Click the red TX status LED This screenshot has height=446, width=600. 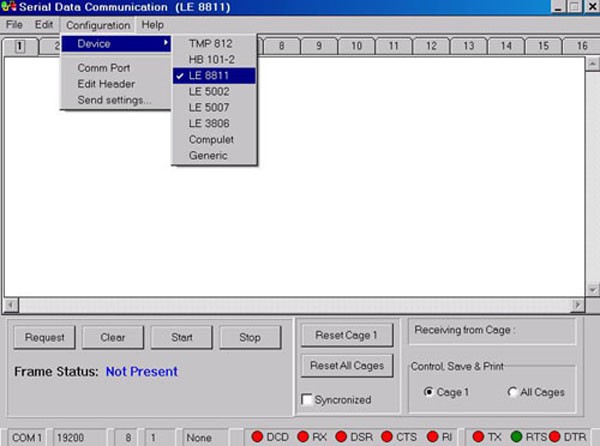click(x=478, y=437)
